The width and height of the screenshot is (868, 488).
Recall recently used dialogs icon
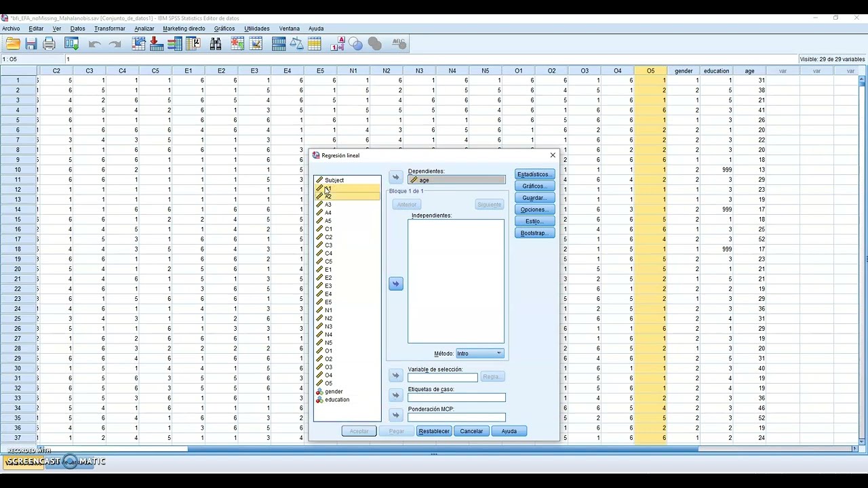71,44
